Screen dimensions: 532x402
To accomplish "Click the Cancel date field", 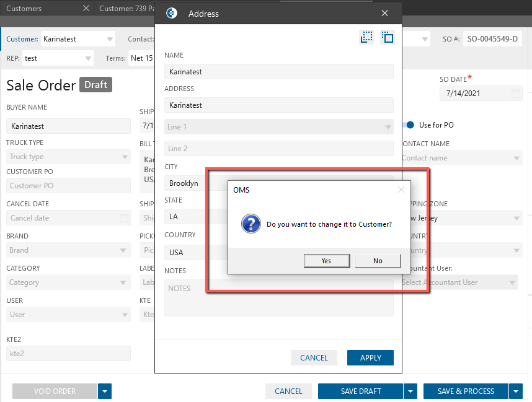I will (68, 218).
